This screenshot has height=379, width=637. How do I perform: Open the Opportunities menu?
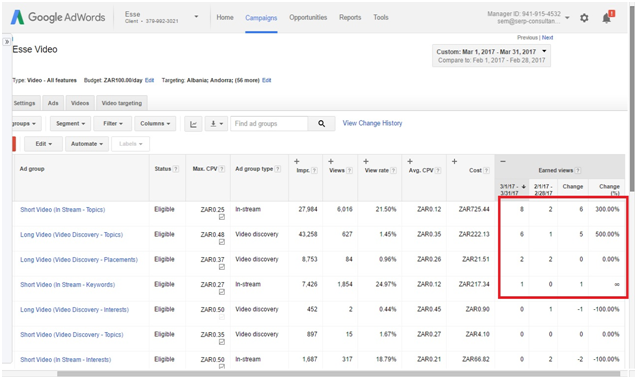(308, 17)
